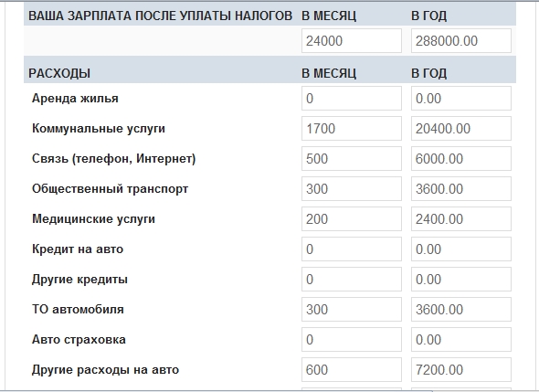Select monthly ТО автомобиля field
Screen dimensions: 539x392
352,310
